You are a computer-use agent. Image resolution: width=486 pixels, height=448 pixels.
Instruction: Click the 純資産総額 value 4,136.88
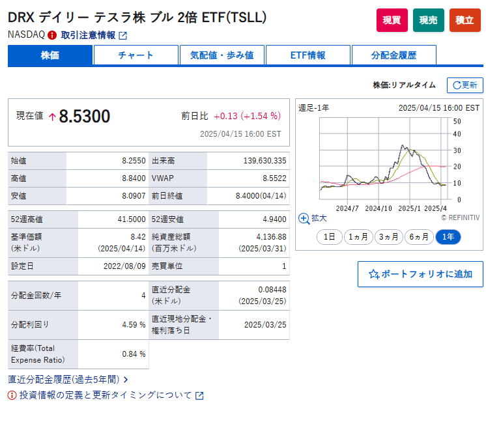(271, 237)
